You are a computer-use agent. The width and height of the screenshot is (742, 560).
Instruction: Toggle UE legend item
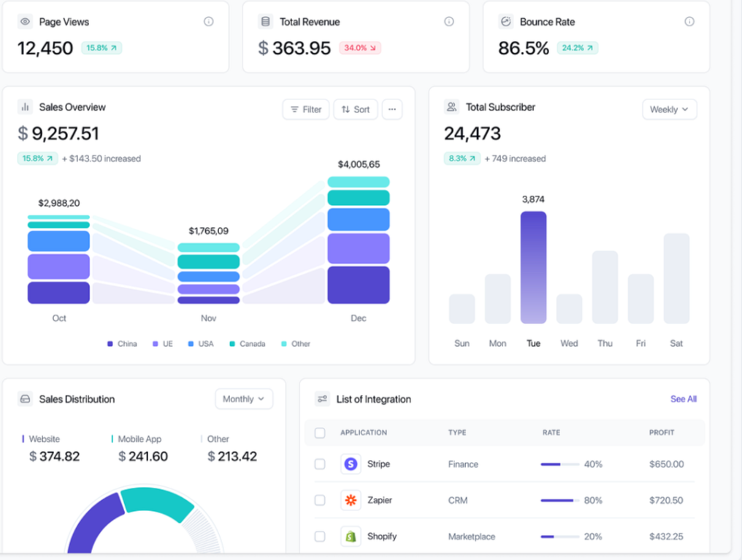coord(162,344)
